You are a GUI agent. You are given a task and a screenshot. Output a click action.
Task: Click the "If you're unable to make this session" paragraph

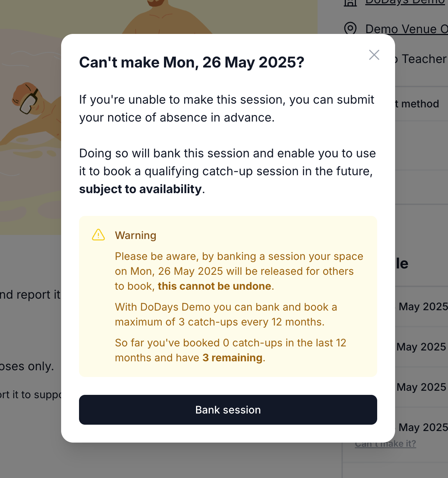[x=226, y=109]
